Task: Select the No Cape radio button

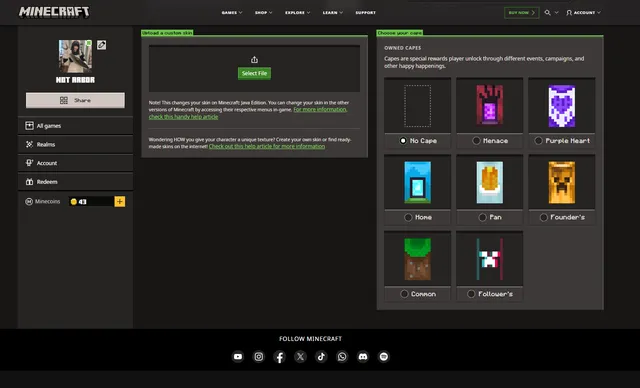Action: 403,141
